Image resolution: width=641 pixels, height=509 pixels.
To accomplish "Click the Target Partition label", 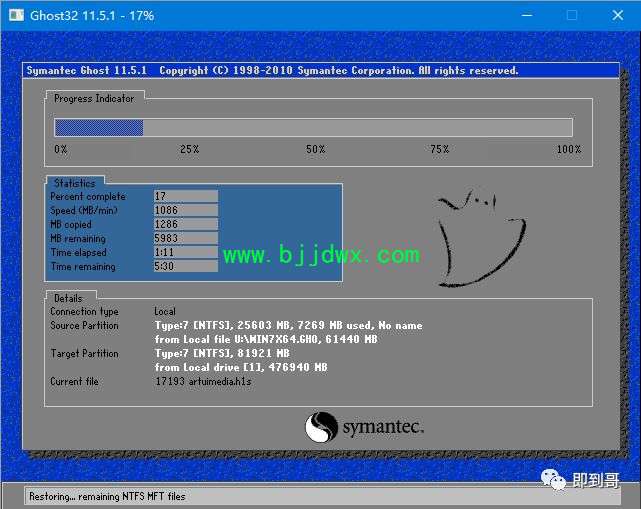I will click(85, 353).
